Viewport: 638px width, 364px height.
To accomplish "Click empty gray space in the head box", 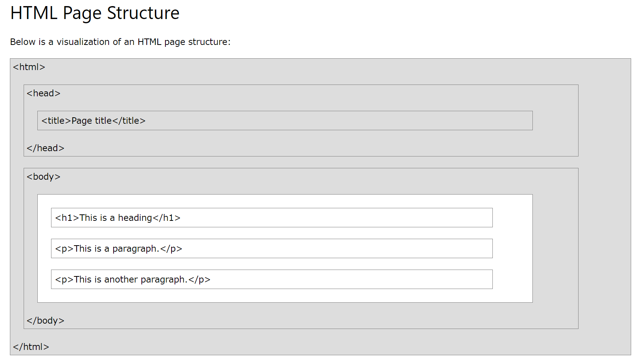I will pyautogui.click(x=555, y=121).
